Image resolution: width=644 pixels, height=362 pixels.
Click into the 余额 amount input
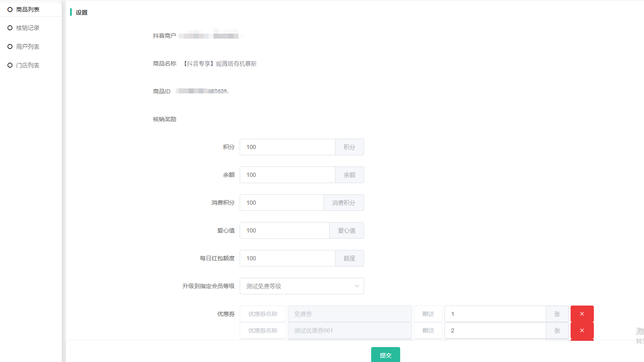(287, 175)
